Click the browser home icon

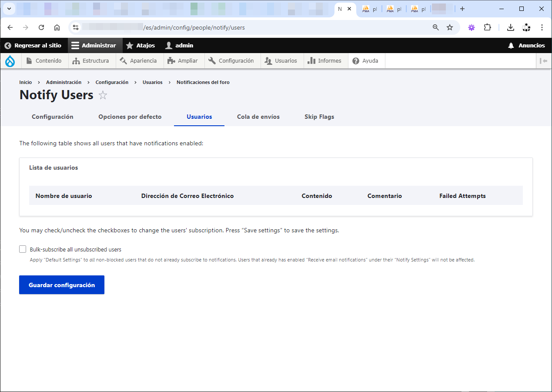point(57,27)
